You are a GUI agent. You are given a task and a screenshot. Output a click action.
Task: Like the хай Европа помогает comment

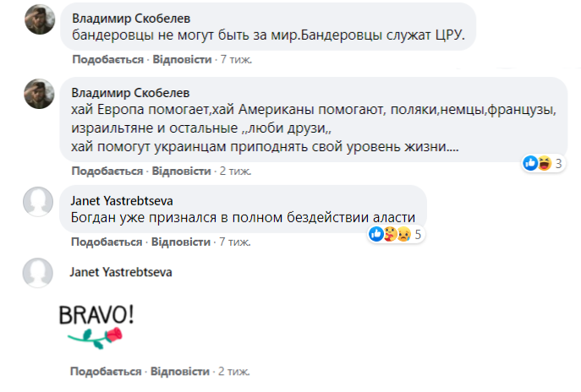[107, 171]
